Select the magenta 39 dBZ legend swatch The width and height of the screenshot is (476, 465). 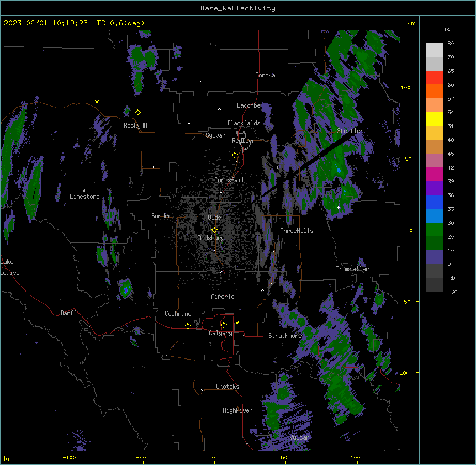(x=434, y=174)
